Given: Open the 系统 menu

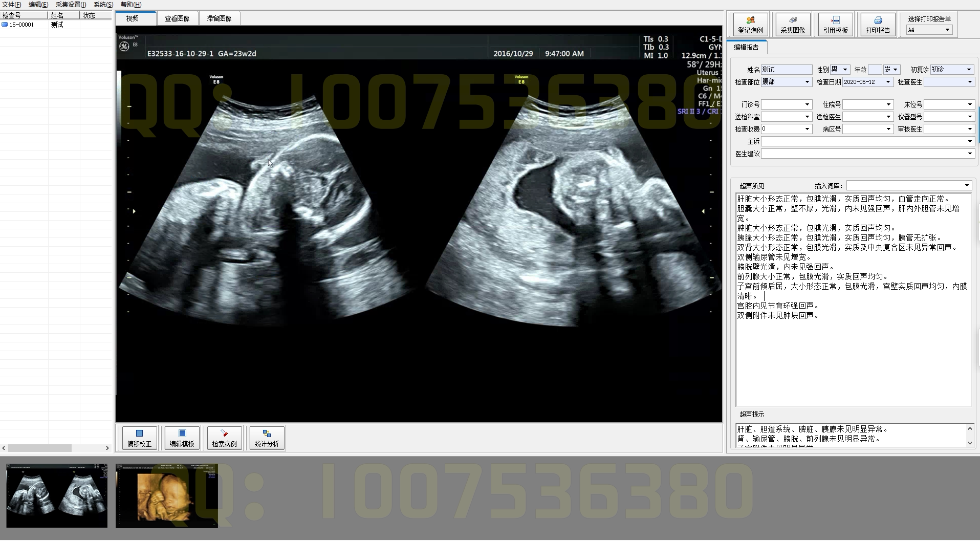Looking at the screenshot, I should [102, 4].
